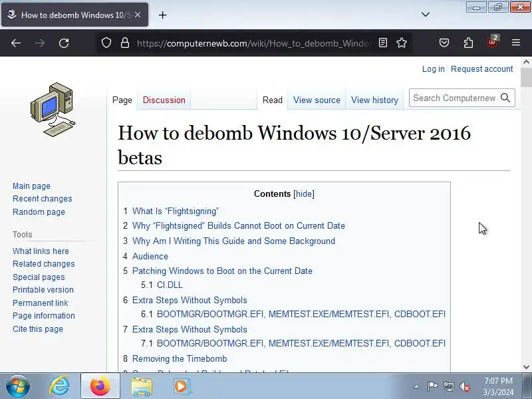
Task: Click Permanent link in Tools
Action: point(41,303)
